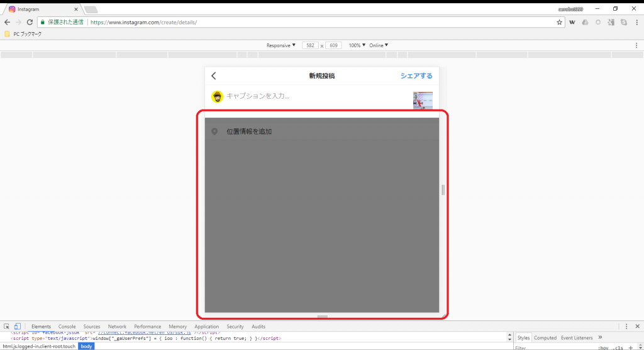Open the Online network throttling dropdown
The height and width of the screenshot is (350, 644).
pos(378,45)
